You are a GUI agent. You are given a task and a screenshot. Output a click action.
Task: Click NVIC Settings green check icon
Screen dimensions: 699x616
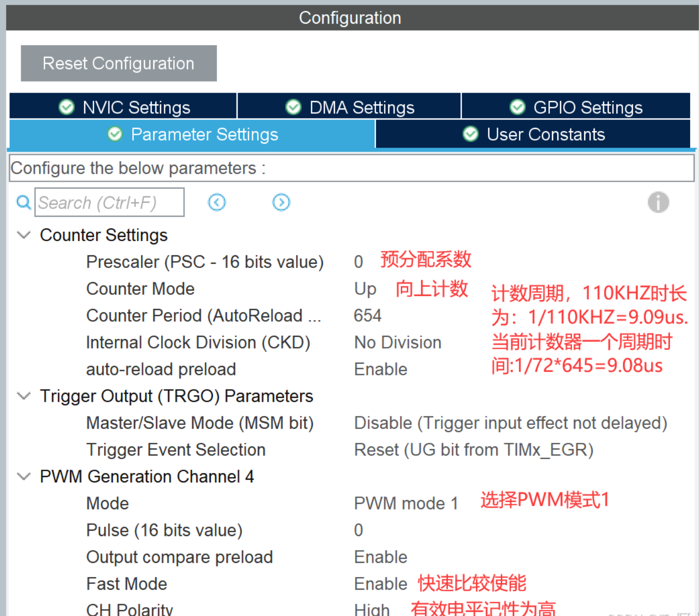coord(66,107)
